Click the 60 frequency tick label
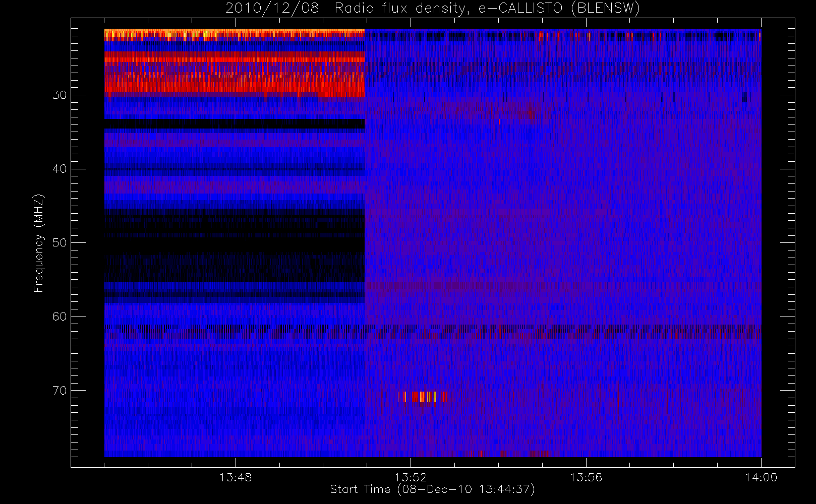The height and width of the screenshot is (504, 816). [60, 317]
